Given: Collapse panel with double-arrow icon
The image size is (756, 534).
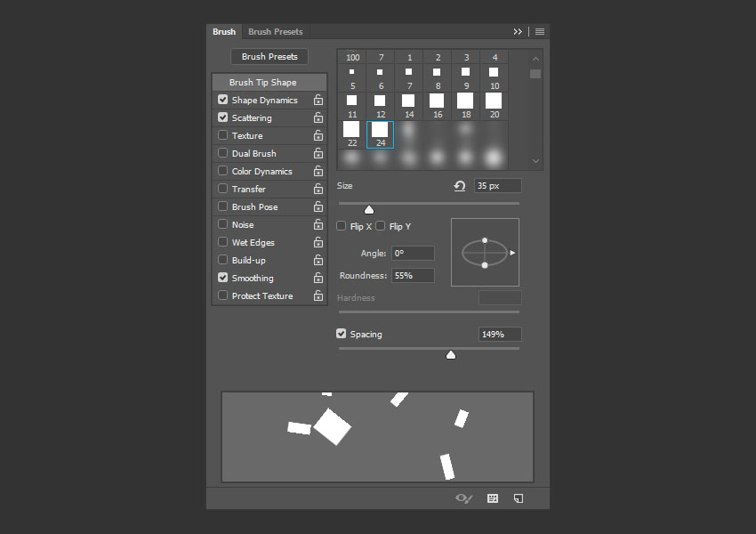Looking at the screenshot, I should coord(518,31).
